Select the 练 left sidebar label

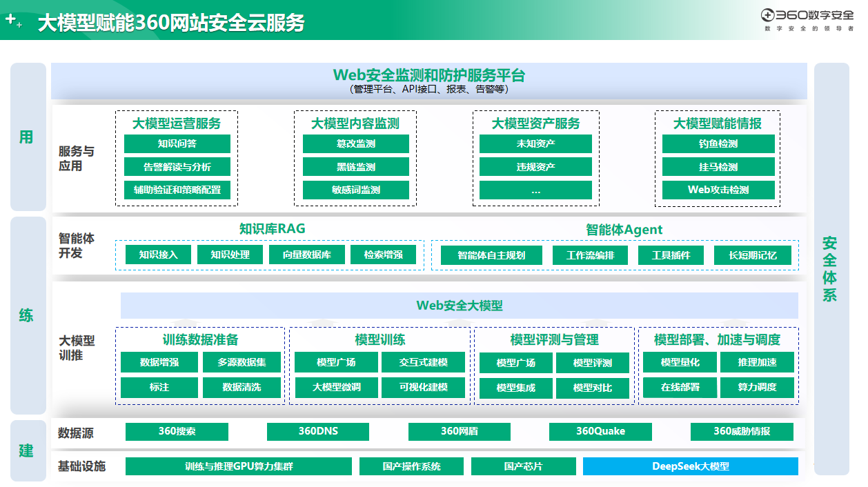26,316
